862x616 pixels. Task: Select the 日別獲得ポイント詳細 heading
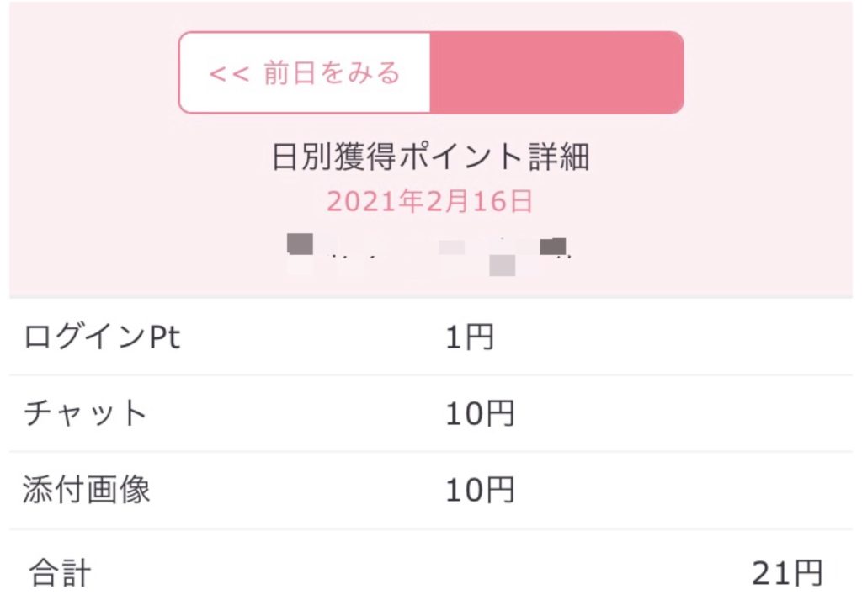click(x=430, y=157)
